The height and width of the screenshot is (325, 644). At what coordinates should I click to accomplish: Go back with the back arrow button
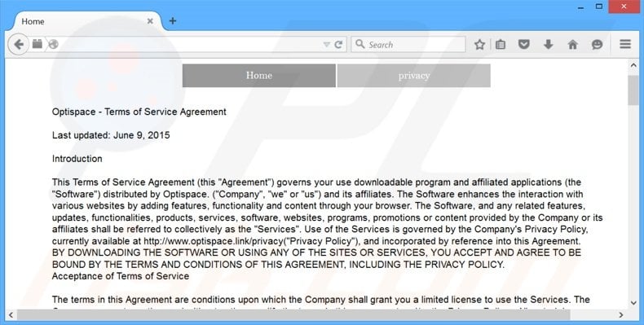(19, 44)
